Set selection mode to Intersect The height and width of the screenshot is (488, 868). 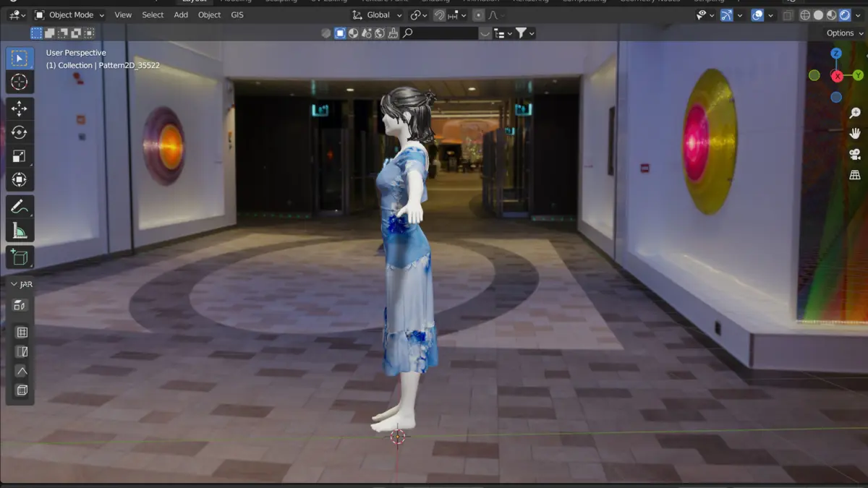pyautogui.click(x=89, y=33)
